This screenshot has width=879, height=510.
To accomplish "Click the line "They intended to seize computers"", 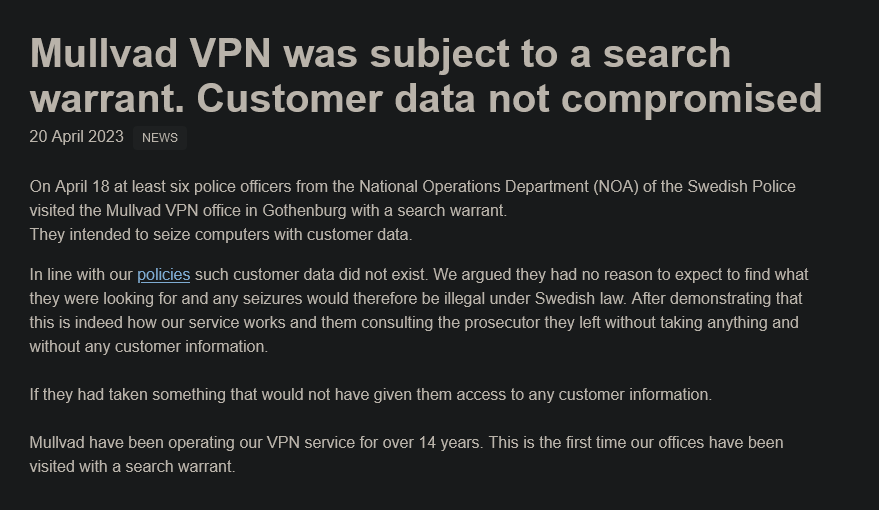I will 220,235.
